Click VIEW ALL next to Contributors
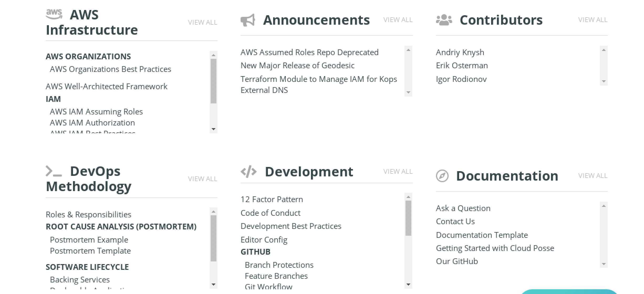 tap(593, 20)
